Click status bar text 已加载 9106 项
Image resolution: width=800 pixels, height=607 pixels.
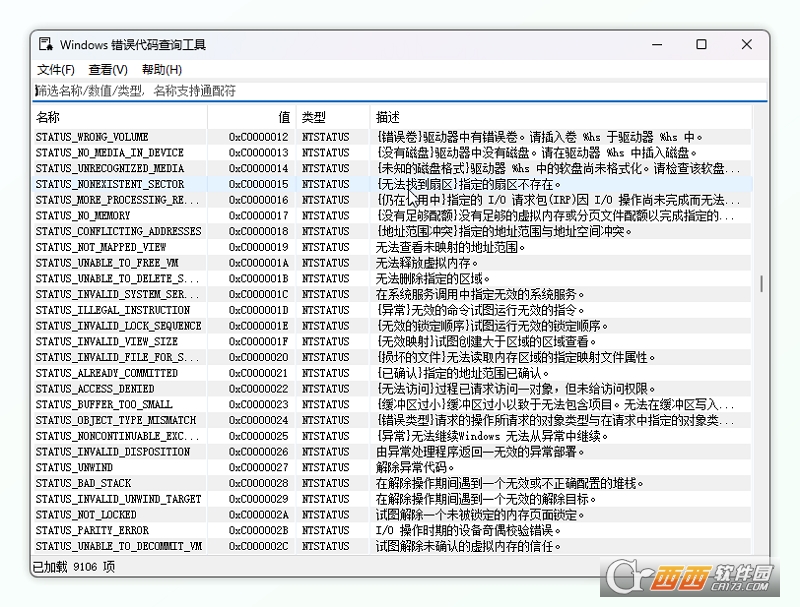pos(74,567)
